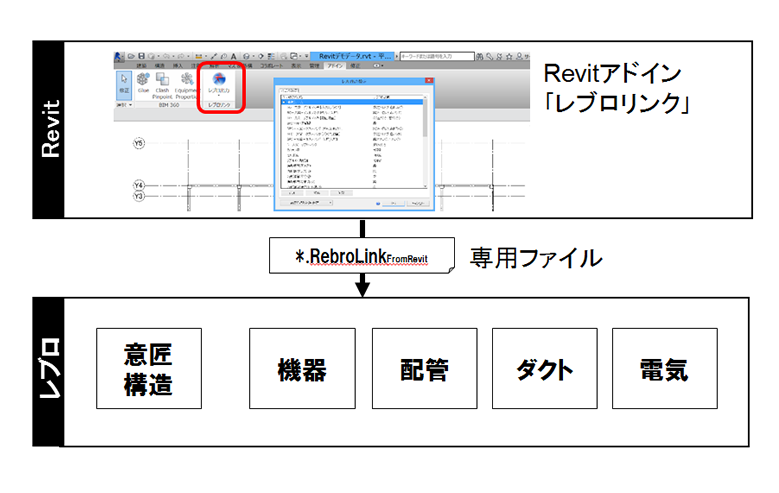Close the レブロ出力 dialog with red X
The height and width of the screenshot is (493, 779).
[429, 81]
